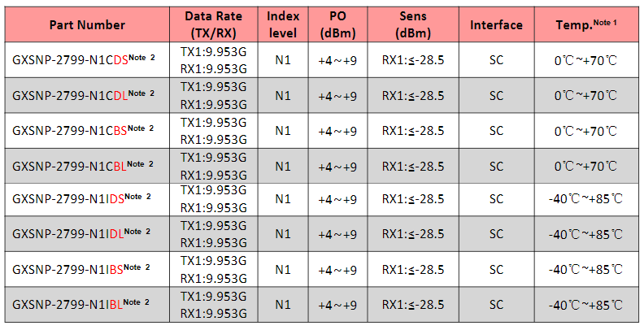Select part number GXSNP-2799-N1CBS

point(83,130)
